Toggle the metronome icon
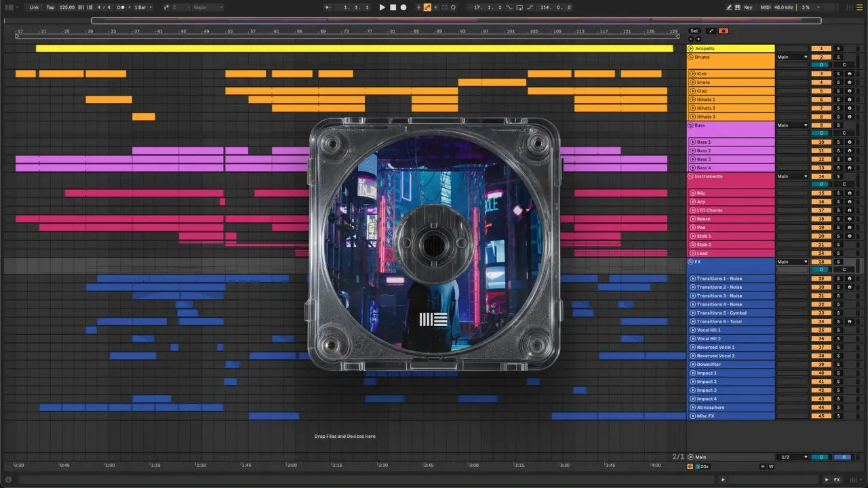The height and width of the screenshot is (488, 868). coord(121,7)
